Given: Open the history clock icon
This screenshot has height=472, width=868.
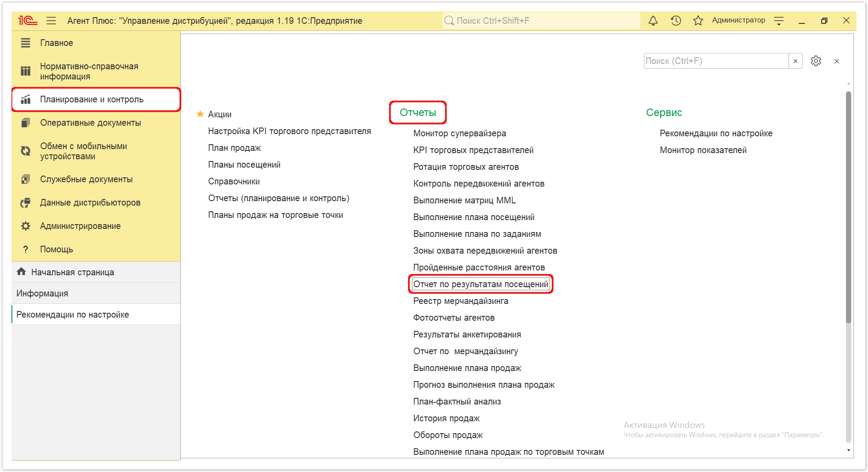Looking at the screenshot, I should tap(676, 20).
